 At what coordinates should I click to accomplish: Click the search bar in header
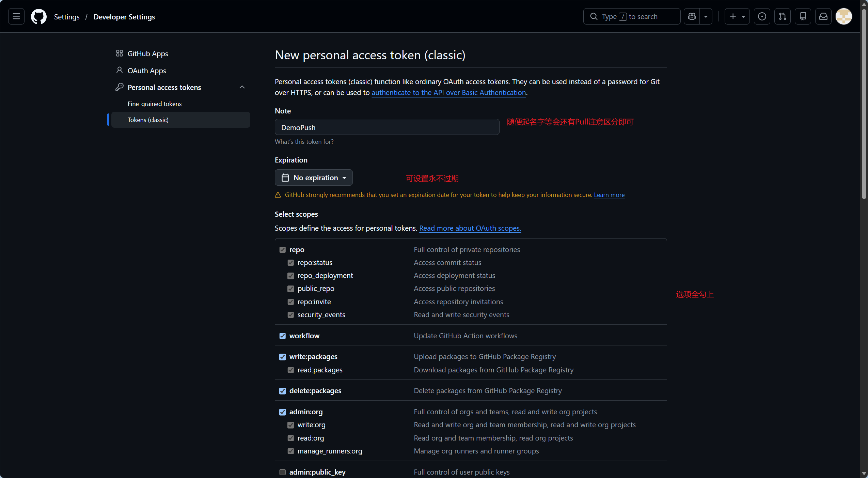[x=632, y=16]
